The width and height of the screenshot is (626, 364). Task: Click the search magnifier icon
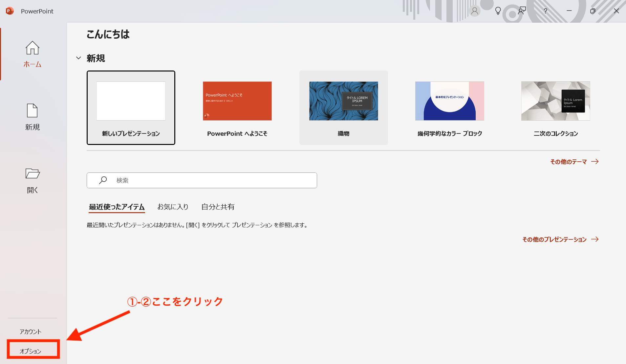pyautogui.click(x=103, y=180)
